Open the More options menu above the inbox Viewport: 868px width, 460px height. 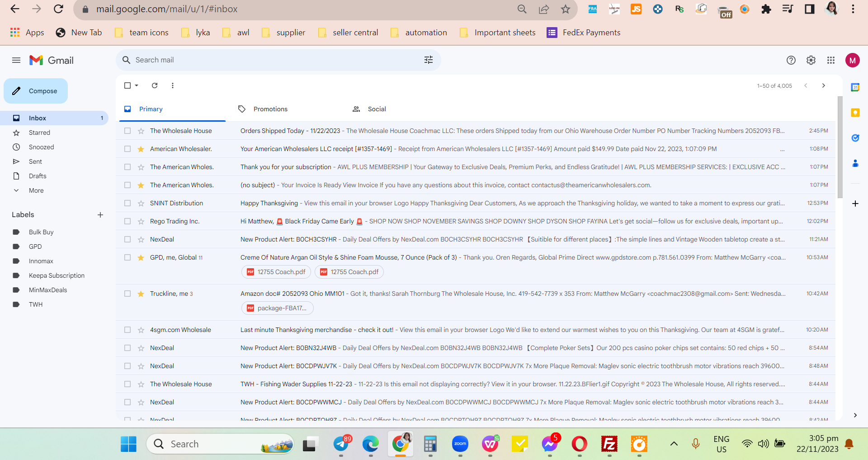(x=173, y=85)
